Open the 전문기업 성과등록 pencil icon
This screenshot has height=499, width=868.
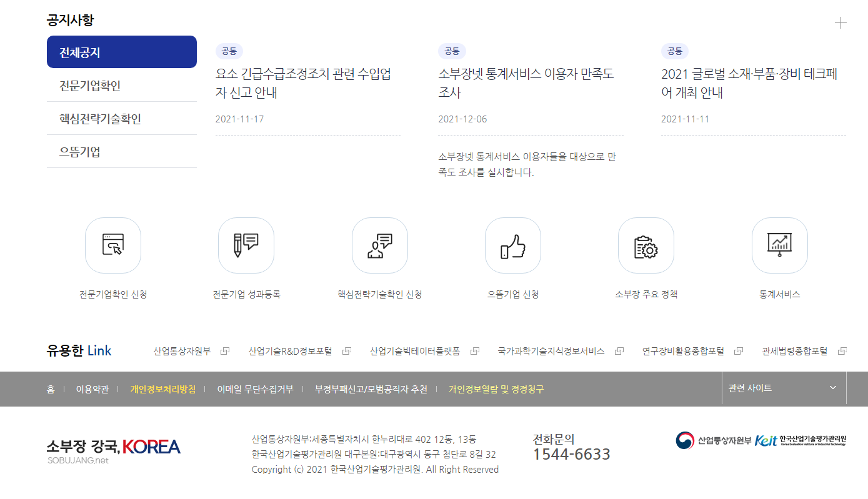(x=246, y=245)
